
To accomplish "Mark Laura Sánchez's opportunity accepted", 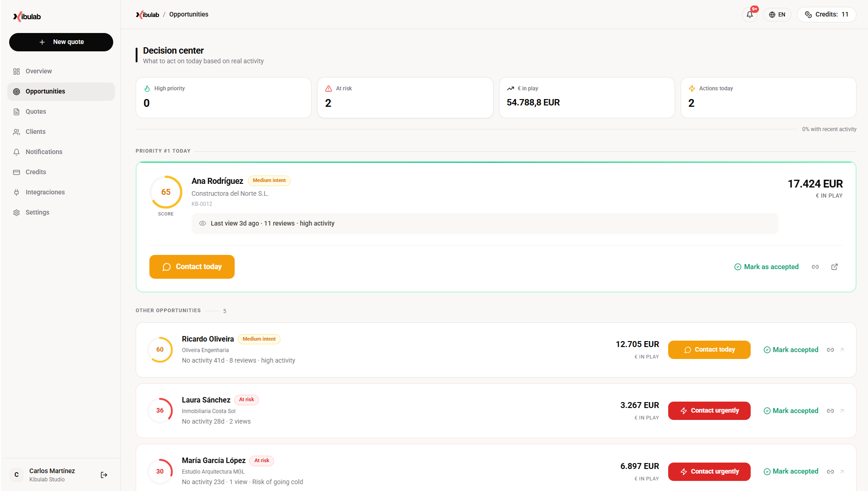I will [x=791, y=410].
